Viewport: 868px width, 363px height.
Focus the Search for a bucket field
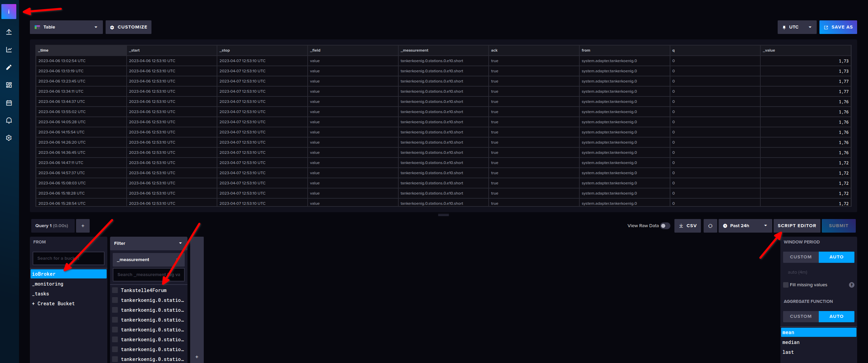[x=68, y=258]
